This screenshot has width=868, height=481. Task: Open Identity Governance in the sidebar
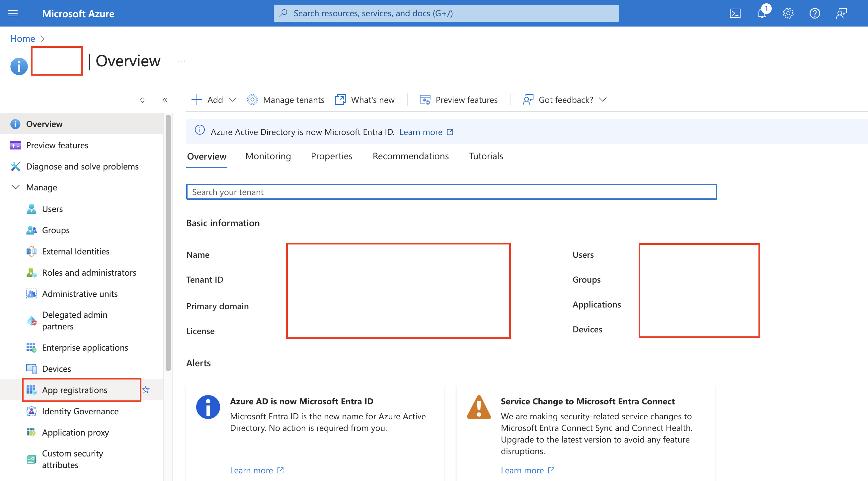[x=82, y=411]
